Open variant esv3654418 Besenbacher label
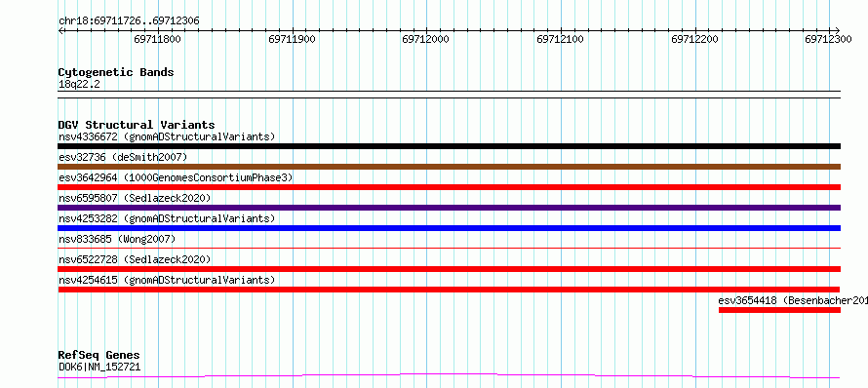 click(x=793, y=300)
